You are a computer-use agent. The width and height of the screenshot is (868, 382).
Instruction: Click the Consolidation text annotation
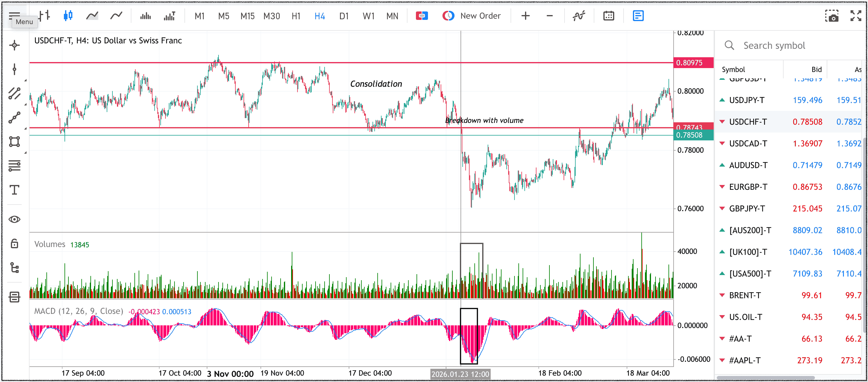click(x=376, y=83)
